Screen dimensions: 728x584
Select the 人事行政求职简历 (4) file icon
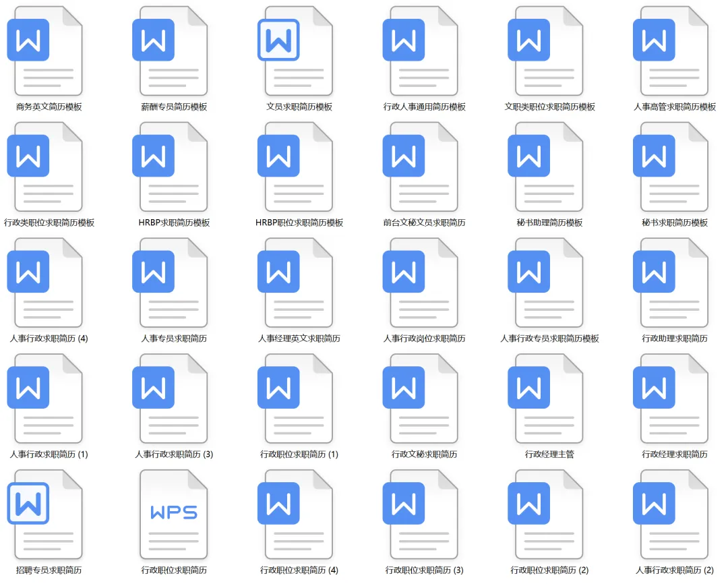[45, 283]
